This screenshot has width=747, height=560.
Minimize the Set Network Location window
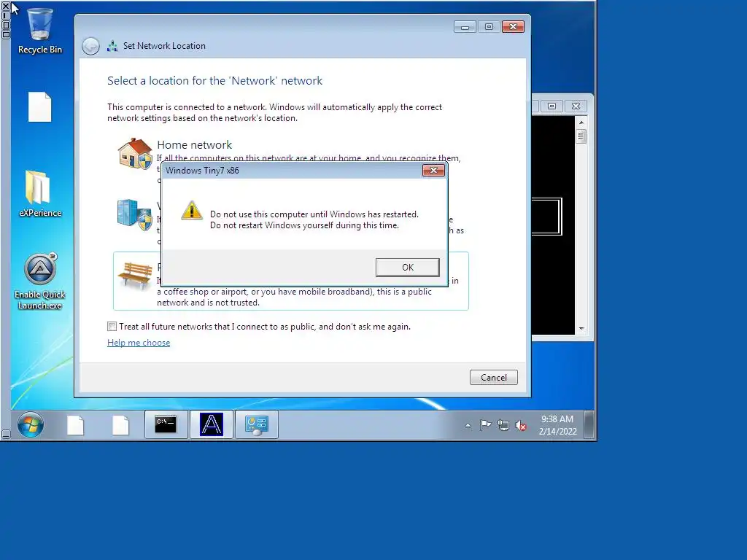point(465,27)
